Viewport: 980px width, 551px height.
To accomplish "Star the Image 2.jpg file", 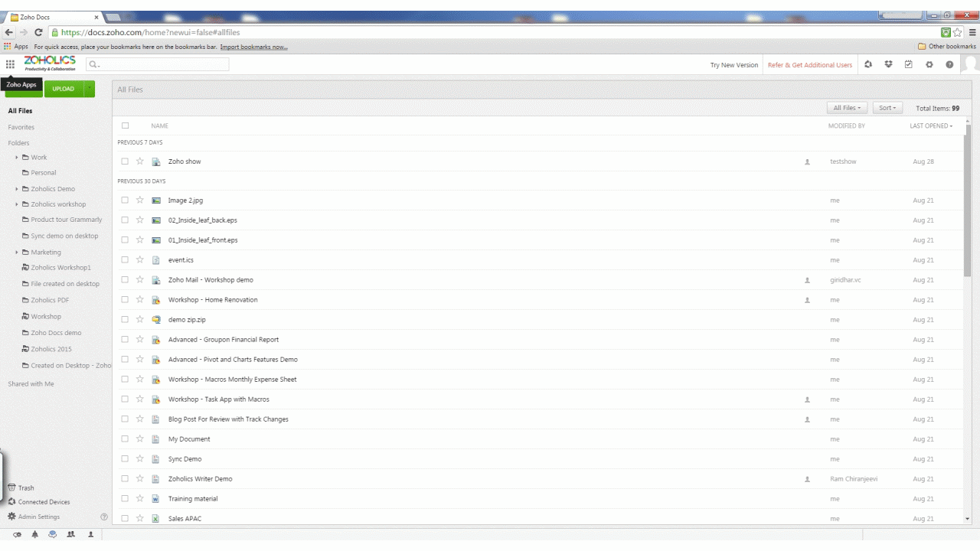I will (140, 200).
